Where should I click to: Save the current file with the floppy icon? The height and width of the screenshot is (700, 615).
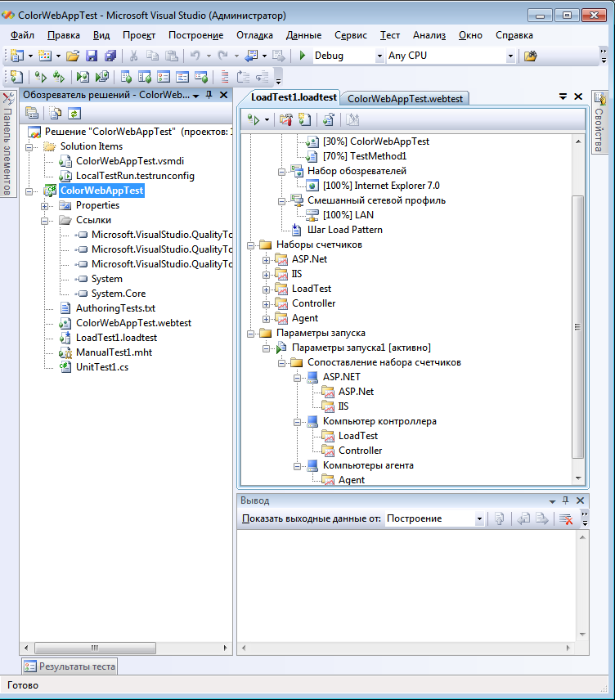pos(92,56)
